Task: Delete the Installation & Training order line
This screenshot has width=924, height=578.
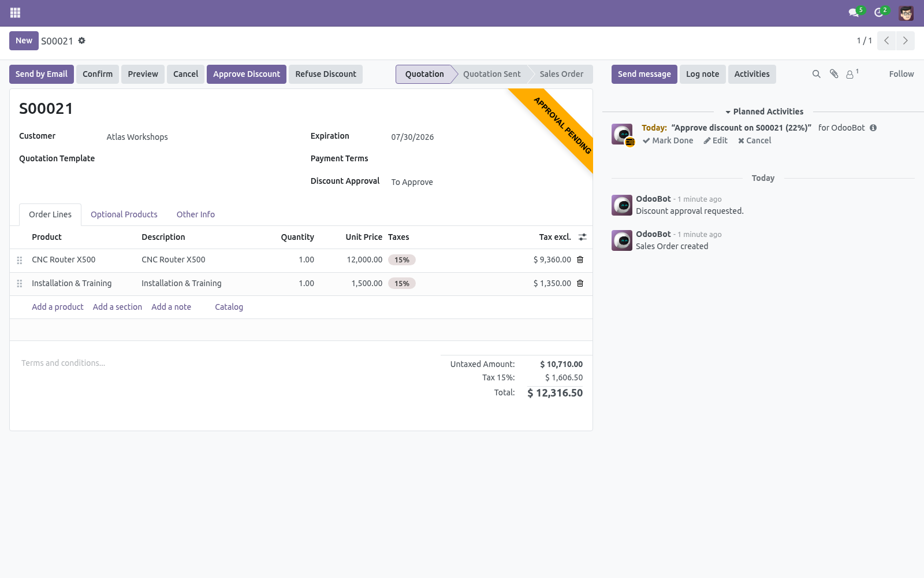Action: (580, 284)
